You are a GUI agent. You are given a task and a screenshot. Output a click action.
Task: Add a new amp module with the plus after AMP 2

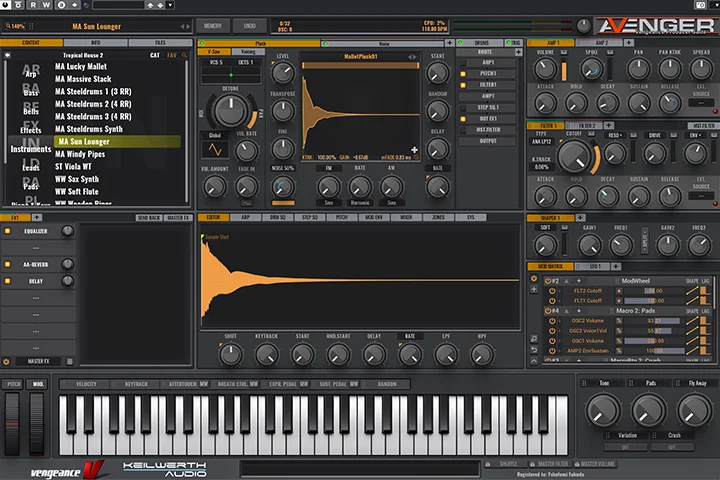pos(629,43)
